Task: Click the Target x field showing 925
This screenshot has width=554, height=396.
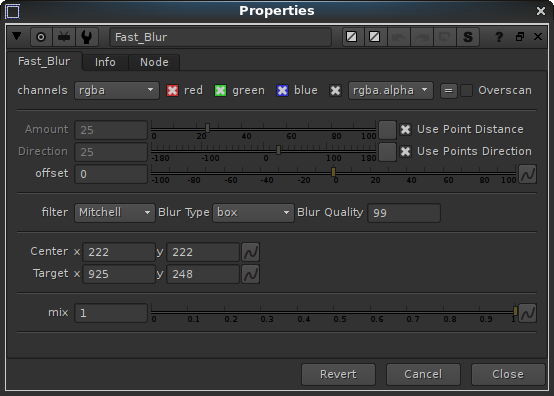Action: coord(119,274)
